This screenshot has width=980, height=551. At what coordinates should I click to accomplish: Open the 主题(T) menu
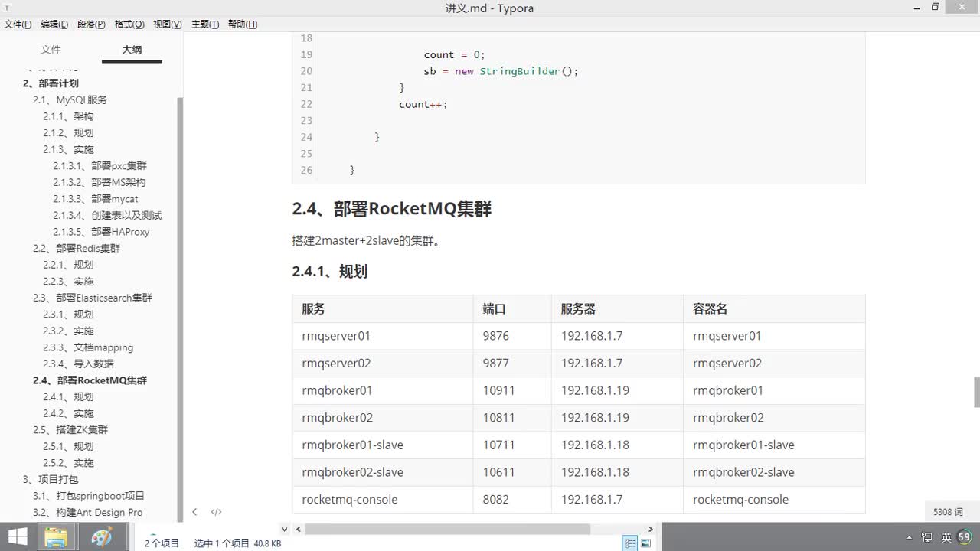coord(205,24)
